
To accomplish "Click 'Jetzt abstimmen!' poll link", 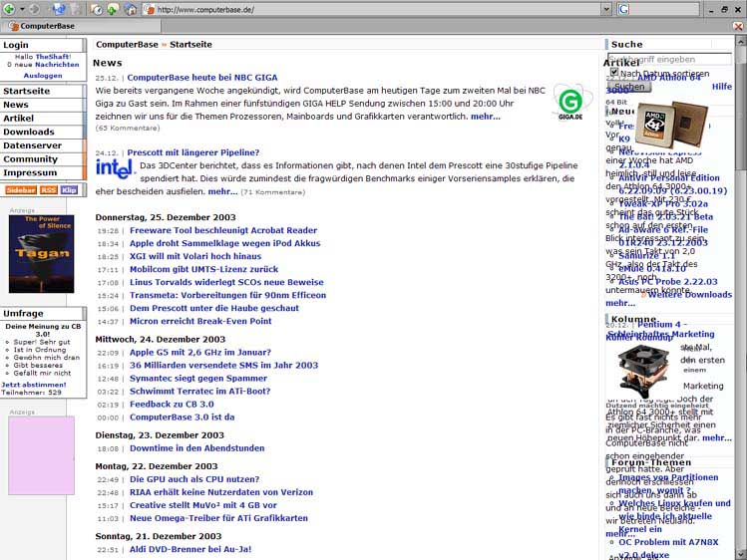I will click(x=34, y=385).
